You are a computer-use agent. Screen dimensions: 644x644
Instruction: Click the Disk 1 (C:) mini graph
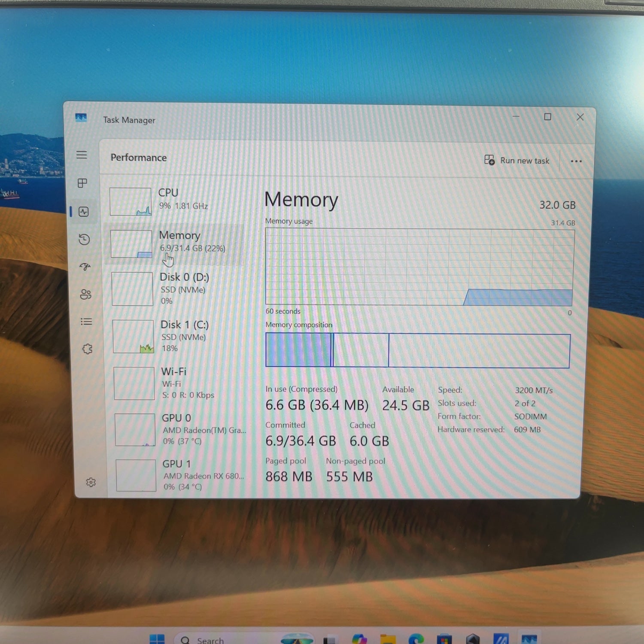tap(133, 336)
